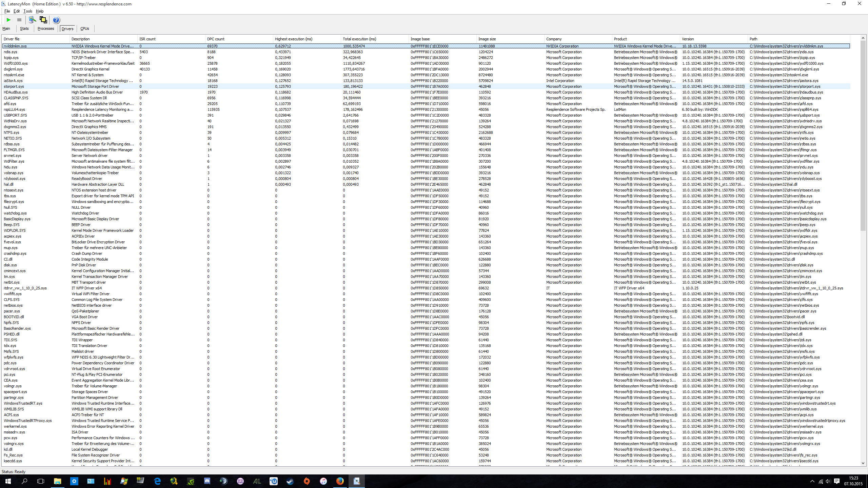Switch to the Stats tab
Viewport: 868px width, 488px height.
pyautogui.click(x=24, y=29)
